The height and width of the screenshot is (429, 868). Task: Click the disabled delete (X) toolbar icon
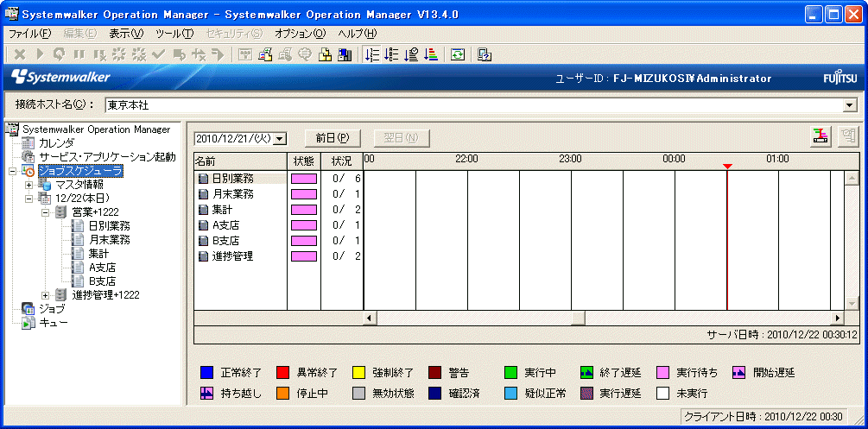(x=19, y=54)
